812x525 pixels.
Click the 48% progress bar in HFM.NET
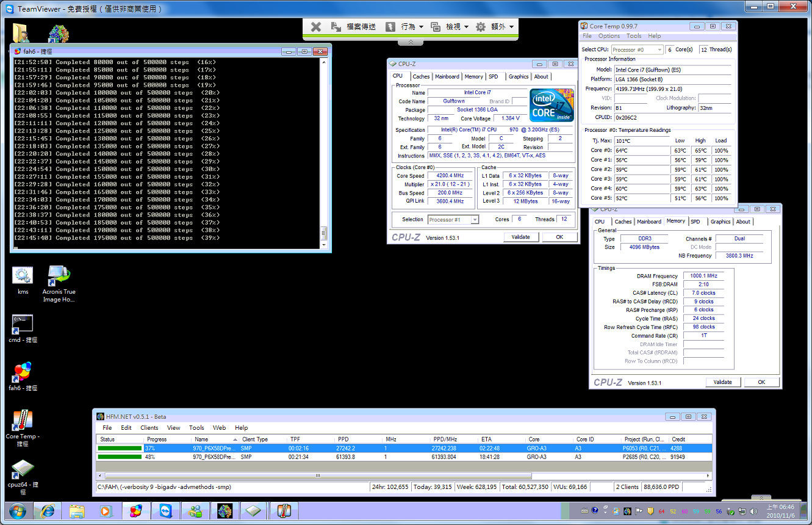click(120, 457)
